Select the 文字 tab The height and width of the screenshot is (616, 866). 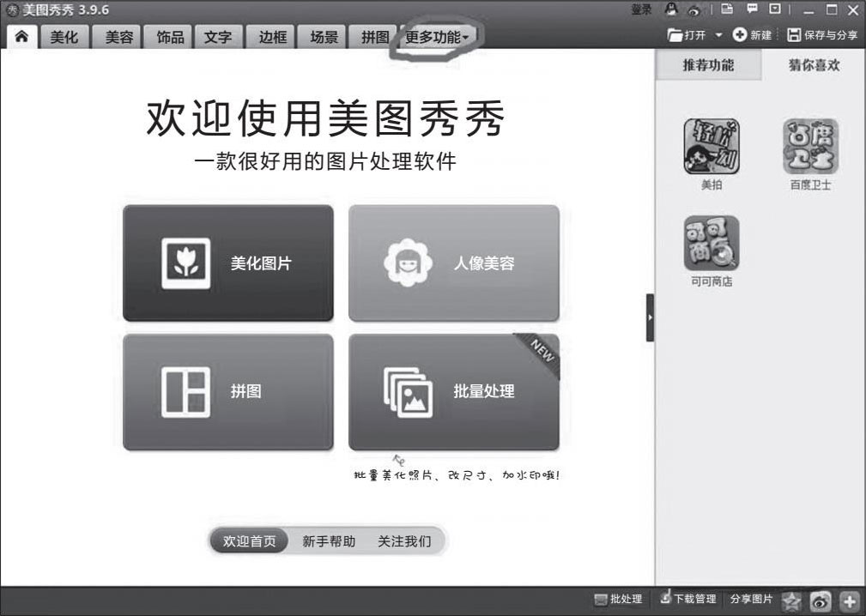point(218,37)
